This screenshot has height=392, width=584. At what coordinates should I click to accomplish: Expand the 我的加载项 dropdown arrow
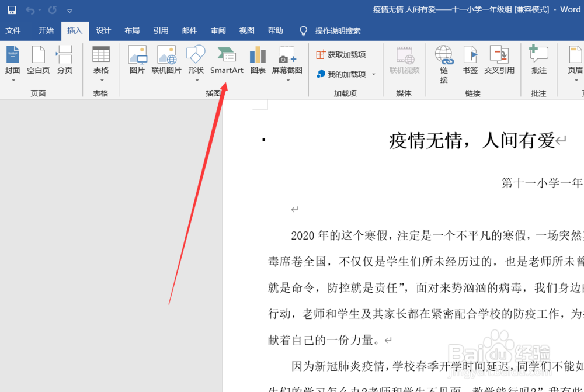[374, 74]
